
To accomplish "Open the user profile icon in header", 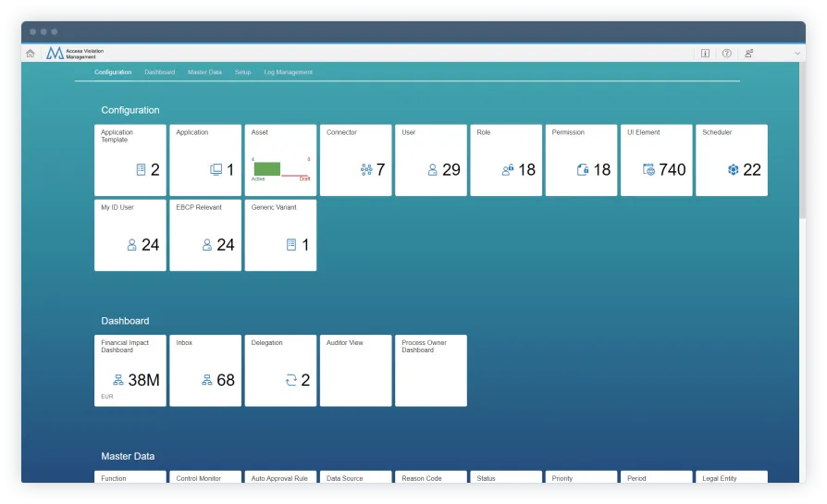I will click(748, 54).
